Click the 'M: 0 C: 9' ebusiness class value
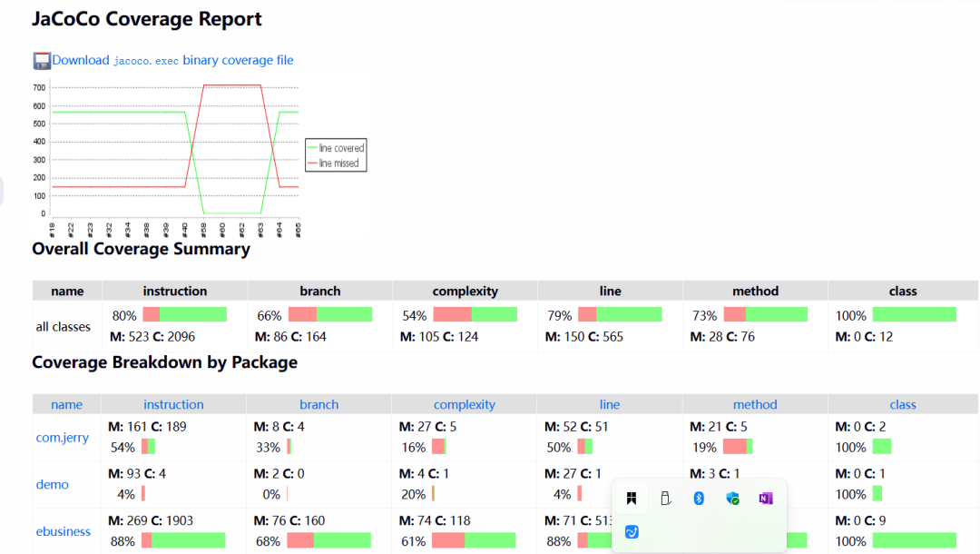Image resolution: width=980 pixels, height=554 pixels. pos(860,520)
